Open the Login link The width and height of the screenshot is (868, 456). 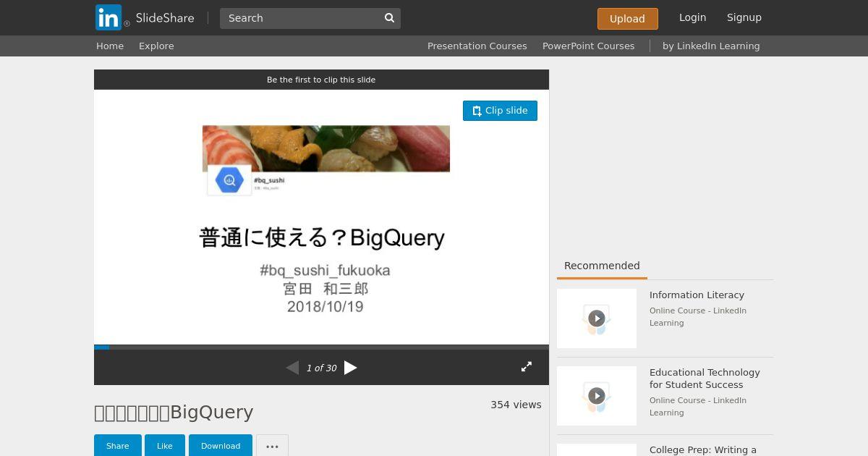692,17
